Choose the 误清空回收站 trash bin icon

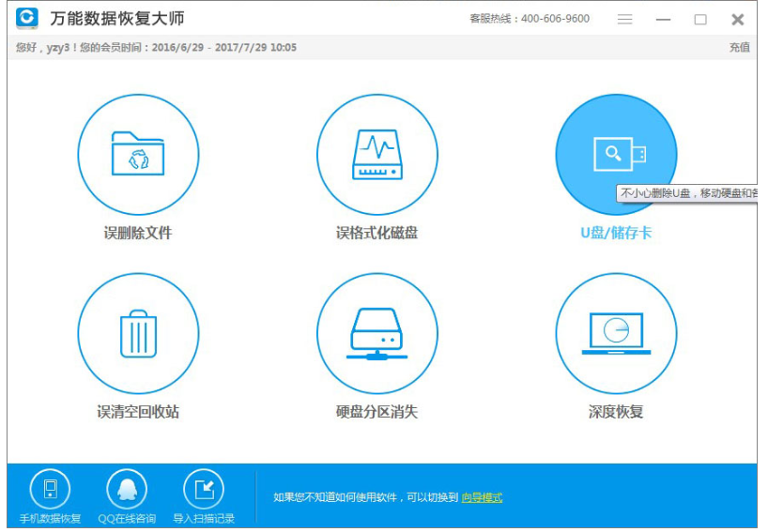coord(138,333)
